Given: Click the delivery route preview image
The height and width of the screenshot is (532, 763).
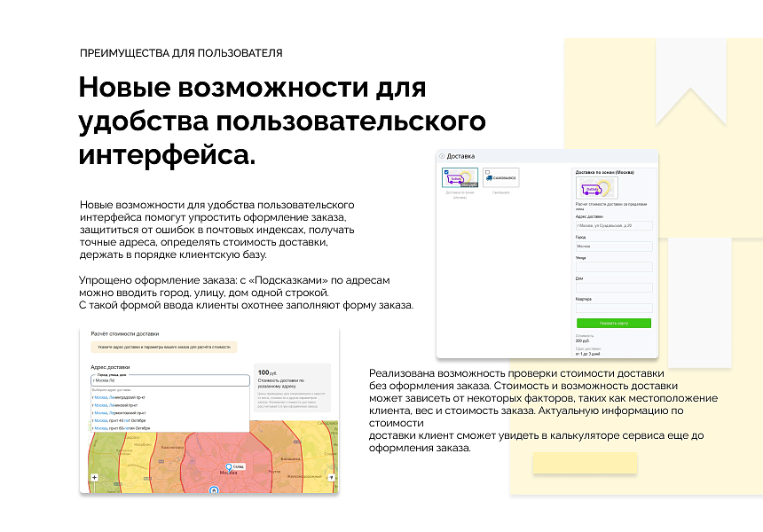Looking at the screenshot, I should tap(597, 186).
